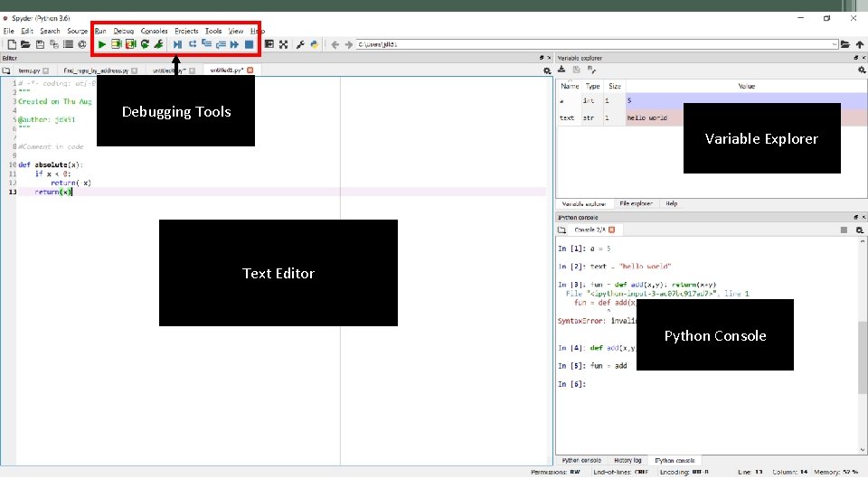Step into the function in debugger
The width and height of the screenshot is (868, 488).
coord(206,44)
